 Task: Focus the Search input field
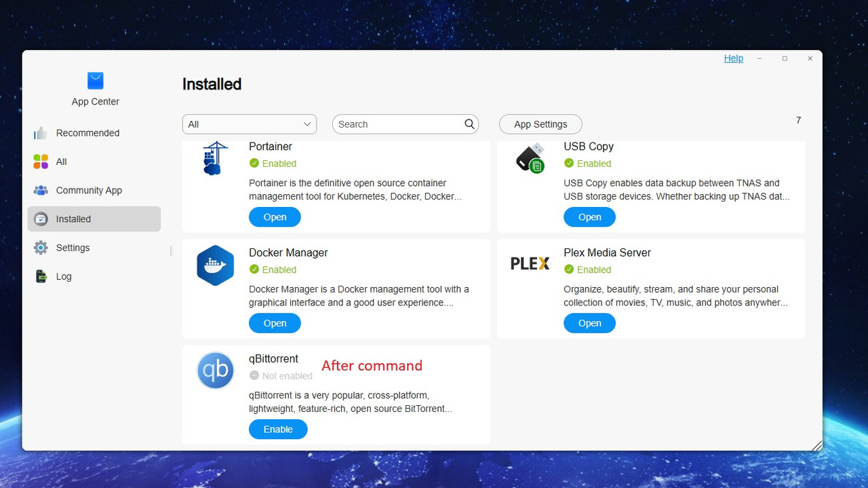coord(406,124)
